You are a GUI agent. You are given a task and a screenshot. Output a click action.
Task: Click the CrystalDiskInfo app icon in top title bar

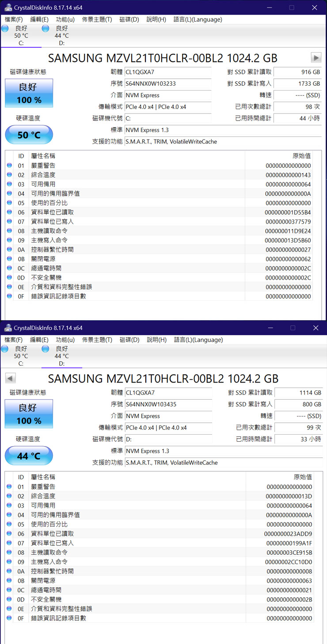[8, 8]
